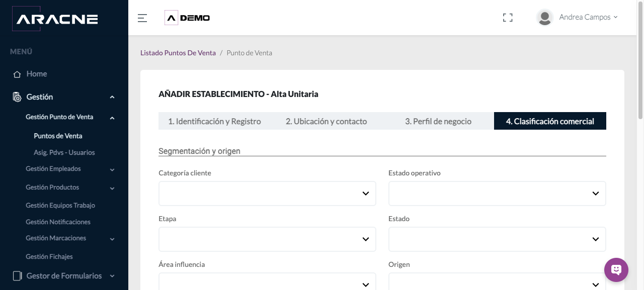Expand Gestión Empleados submenu chevron
The width and height of the screenshot is (644, 290).
112,170
